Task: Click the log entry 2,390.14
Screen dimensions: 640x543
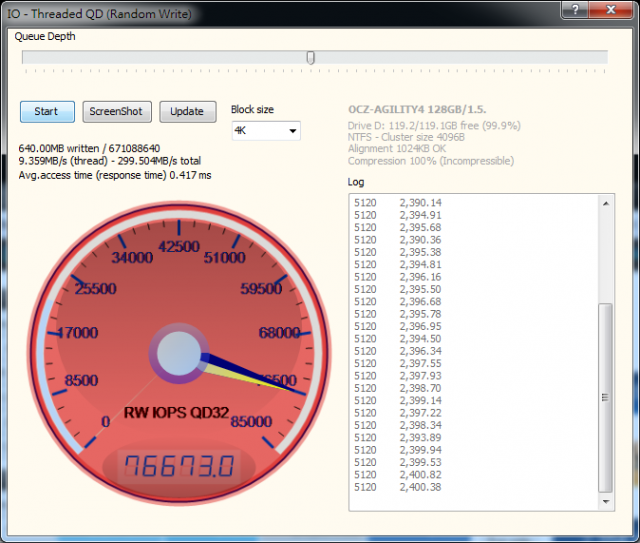Action: pyautogui.click(x=420, y=203)
